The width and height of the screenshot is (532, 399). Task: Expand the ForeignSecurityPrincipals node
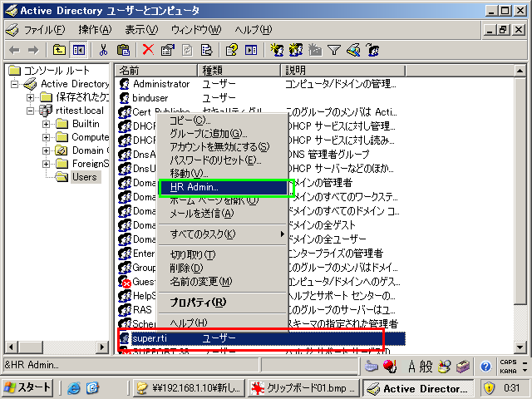point(47,164)
